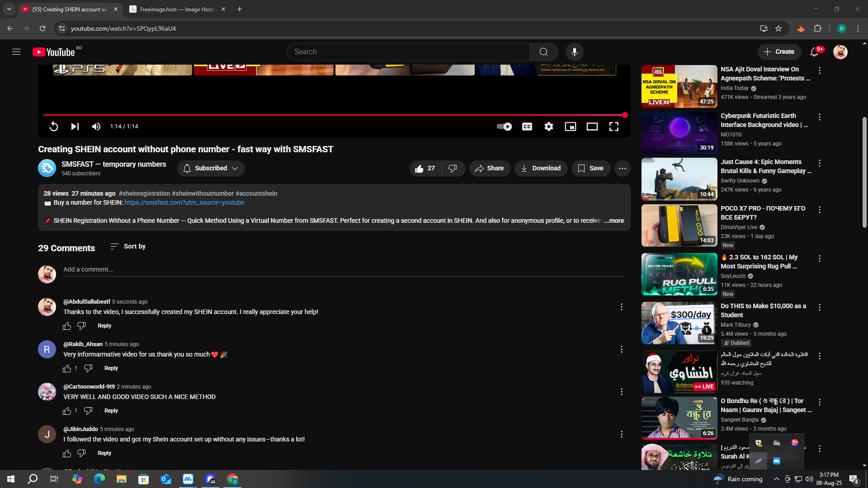The image size is (868, 488).
Task: Open Outlook from the taskbar
Action: coord(166,479)
